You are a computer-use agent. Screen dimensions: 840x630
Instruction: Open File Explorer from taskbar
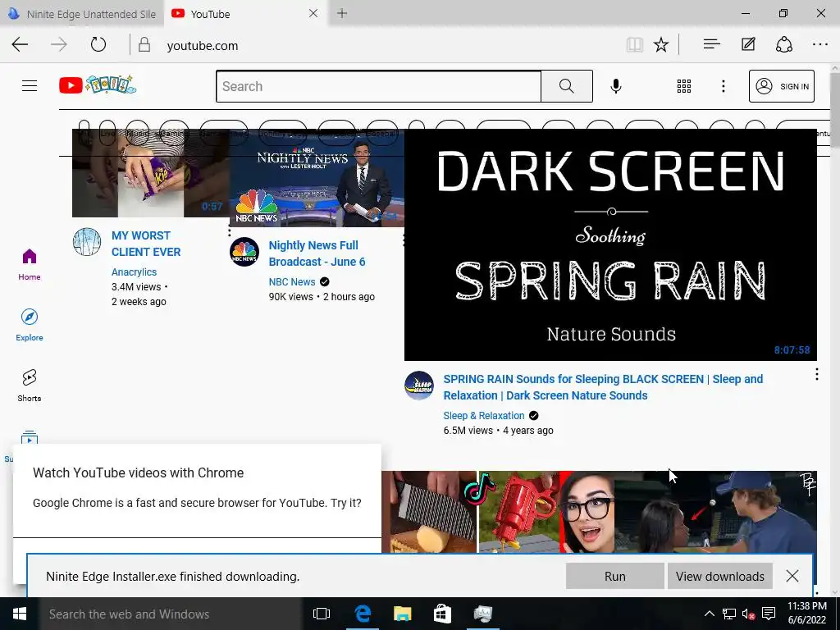click(x=402, y=614)
